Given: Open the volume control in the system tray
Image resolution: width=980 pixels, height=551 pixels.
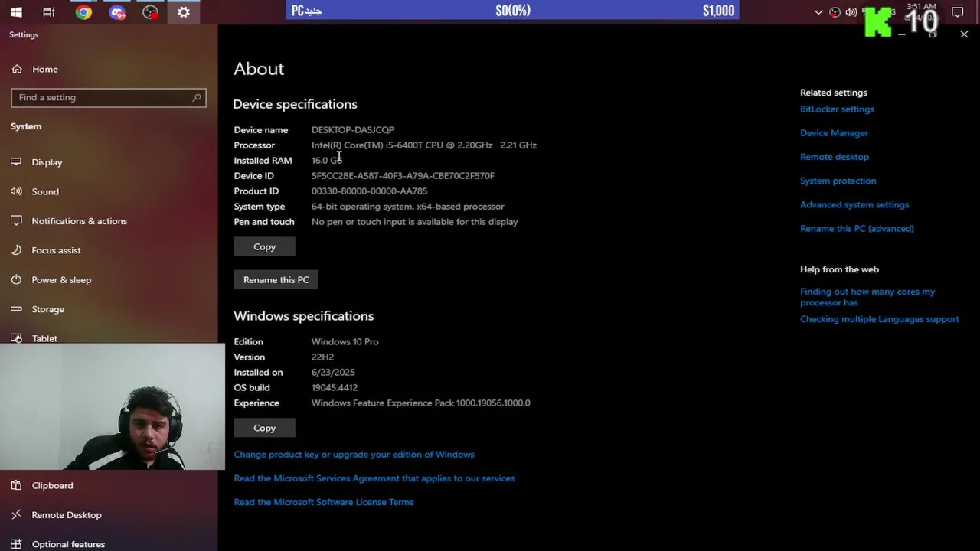Looking at the screenshot, I should pos(851,12).
